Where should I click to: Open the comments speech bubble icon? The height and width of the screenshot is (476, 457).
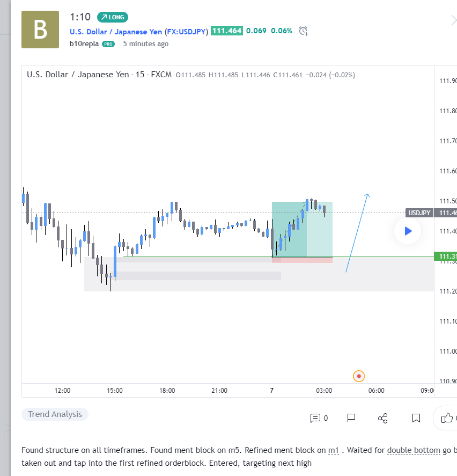(x=315, y=418)
